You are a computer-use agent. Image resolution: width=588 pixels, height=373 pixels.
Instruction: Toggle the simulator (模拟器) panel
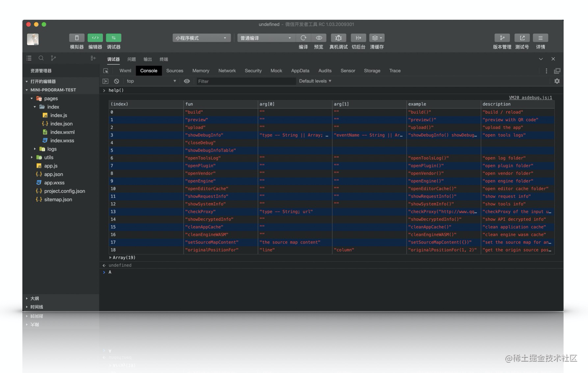(x=77, y=38)
